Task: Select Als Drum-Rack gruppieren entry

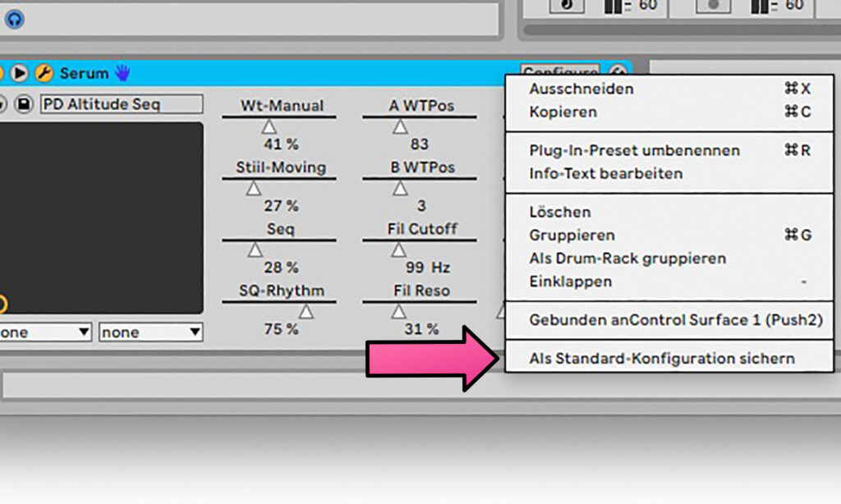Action: pyautogui.click(x=669, y=259)
